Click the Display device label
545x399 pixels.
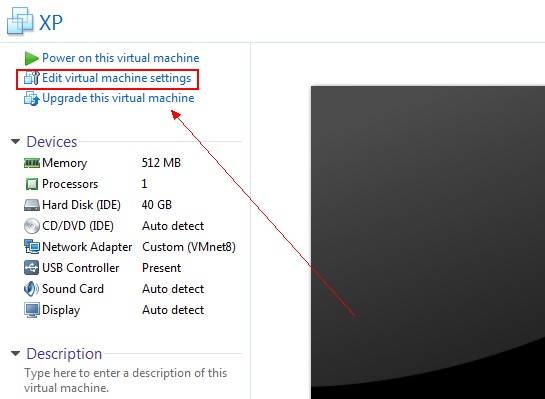pyautogui.click(x=61, y=310)
